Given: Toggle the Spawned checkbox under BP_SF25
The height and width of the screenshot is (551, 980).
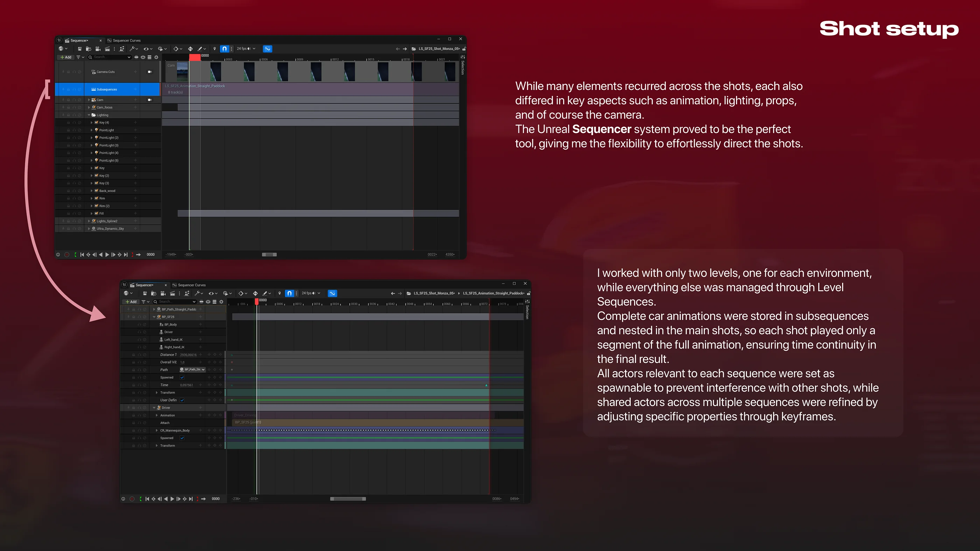Looking at the screenshot, I should [182, 377].
